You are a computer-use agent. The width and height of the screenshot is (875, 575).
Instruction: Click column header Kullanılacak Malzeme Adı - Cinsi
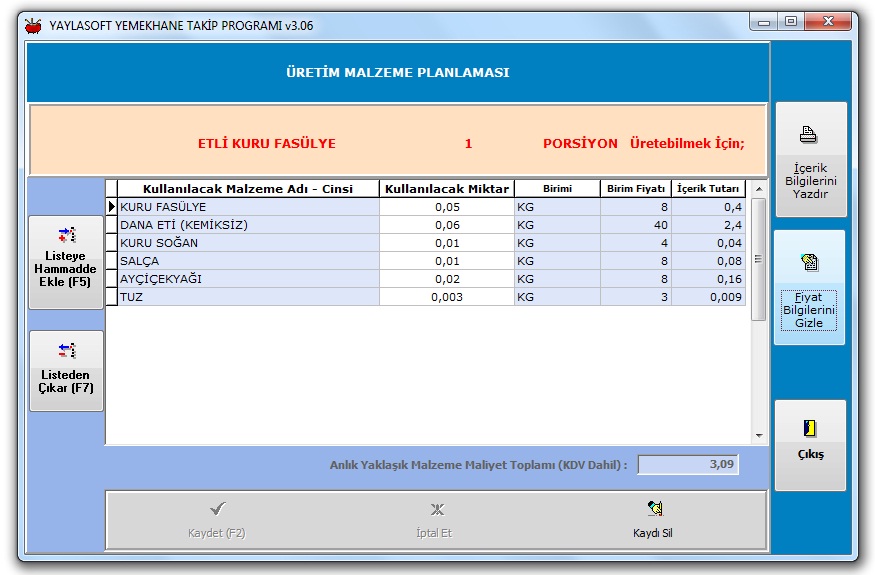(x=248, y=189)
